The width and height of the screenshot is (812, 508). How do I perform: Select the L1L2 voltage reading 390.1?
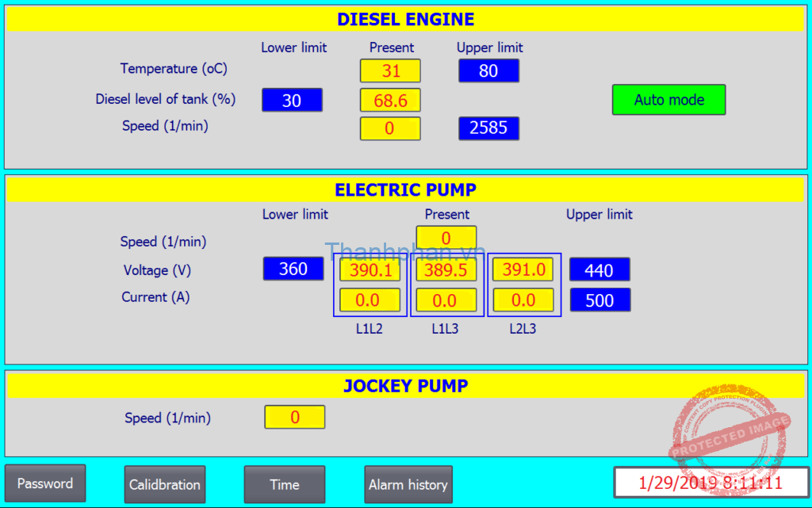point(370,270)
